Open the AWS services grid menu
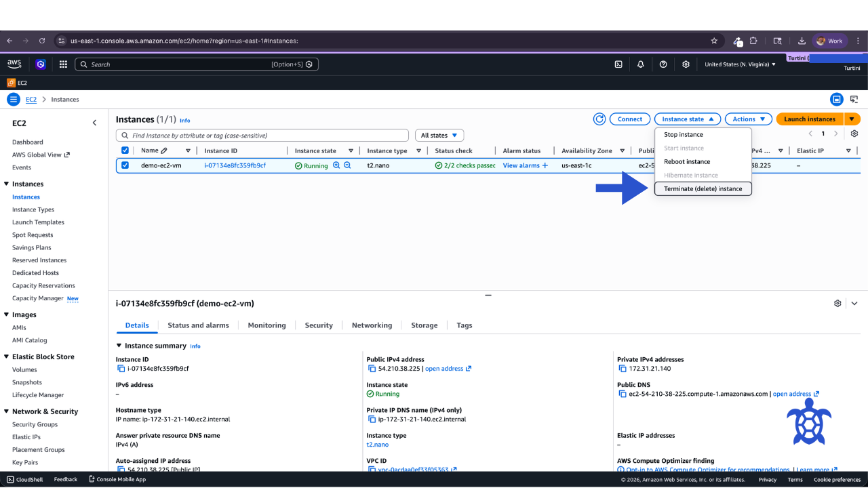 click(63, 64)
